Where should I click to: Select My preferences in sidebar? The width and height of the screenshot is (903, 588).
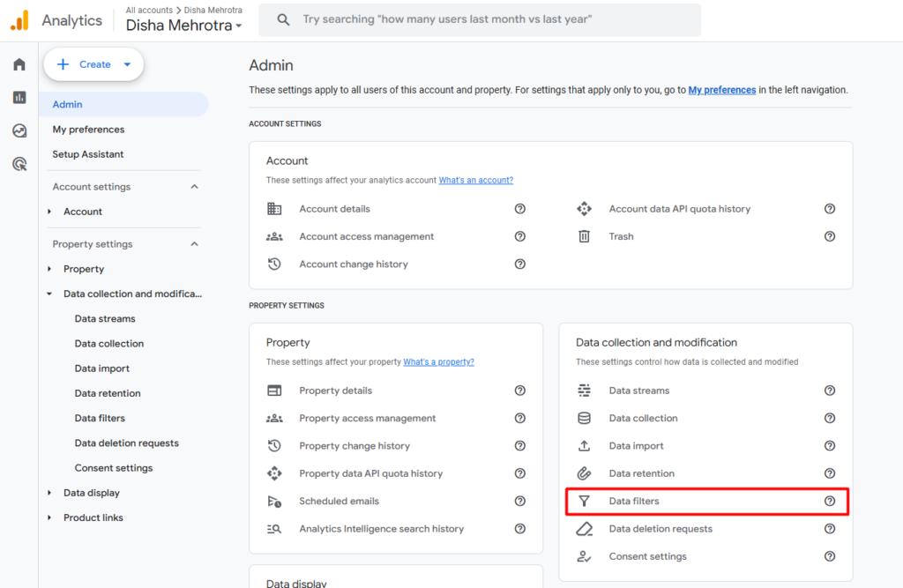point(88,130)
